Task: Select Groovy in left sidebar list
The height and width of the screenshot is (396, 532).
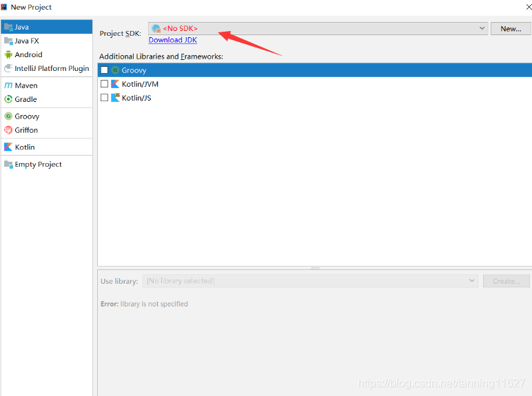Action: pyautogui.click(x=46, y=116)
